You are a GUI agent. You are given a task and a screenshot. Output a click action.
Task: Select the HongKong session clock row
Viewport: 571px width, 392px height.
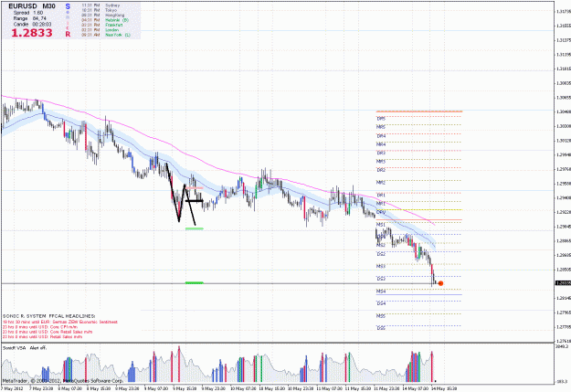102,16
